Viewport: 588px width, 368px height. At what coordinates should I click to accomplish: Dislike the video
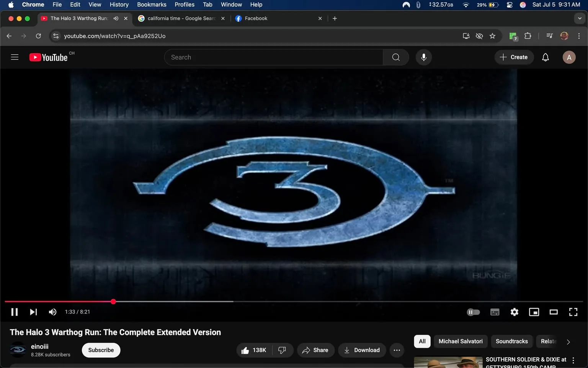tap(282, 350)
